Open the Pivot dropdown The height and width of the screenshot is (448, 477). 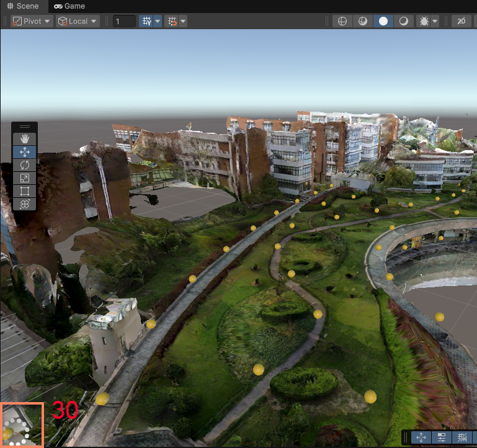[32, 21]
